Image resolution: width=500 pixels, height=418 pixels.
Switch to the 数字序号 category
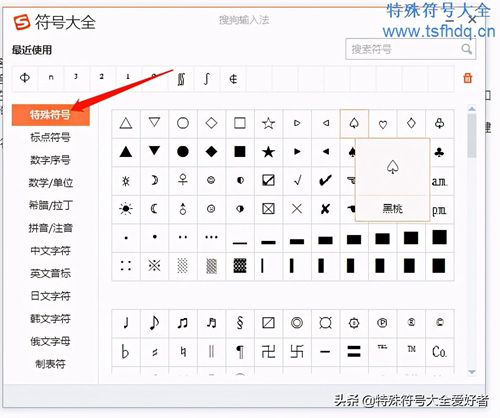click(50, 160)
